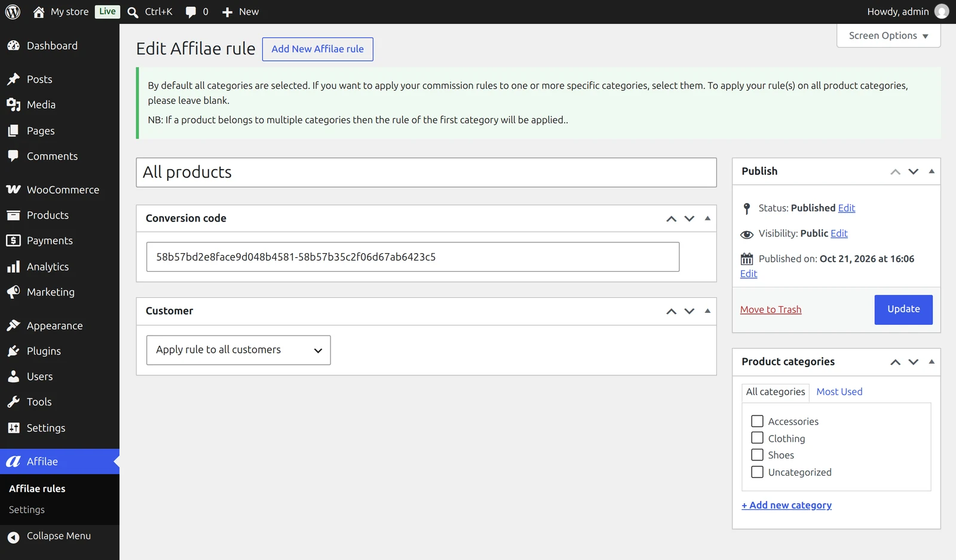Viewport: 956px width, 560px height.
Task: Click the Collapse Menu arrow icon
Action: point(13,537)
